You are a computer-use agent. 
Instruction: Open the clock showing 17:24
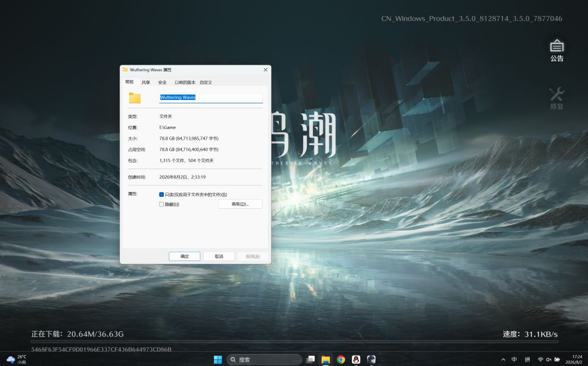coord(574,359)
